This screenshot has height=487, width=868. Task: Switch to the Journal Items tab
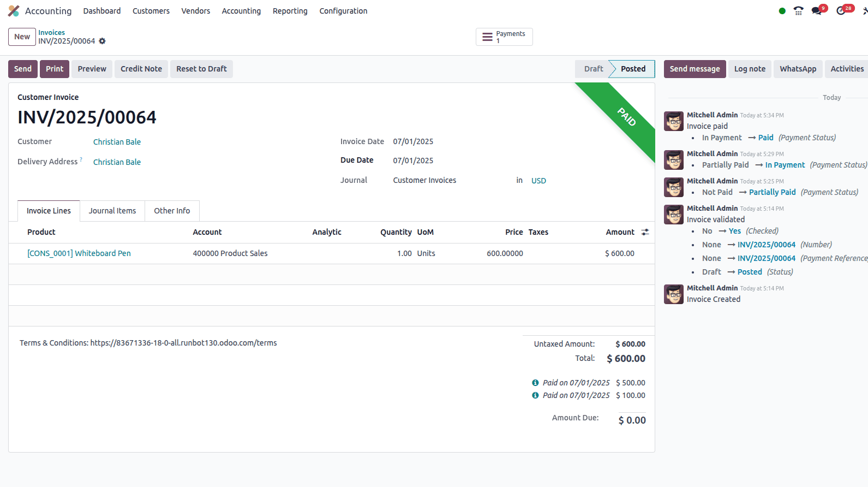112,211
